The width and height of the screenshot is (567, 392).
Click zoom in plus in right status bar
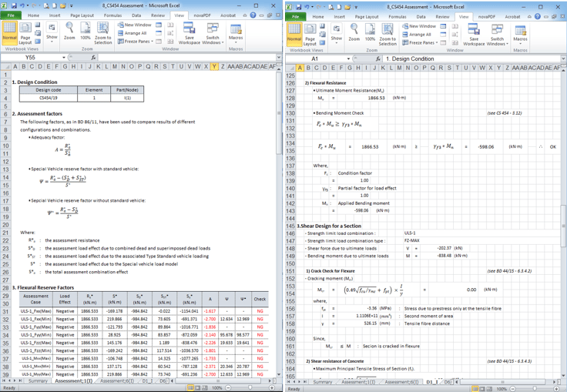coord(556,389)
